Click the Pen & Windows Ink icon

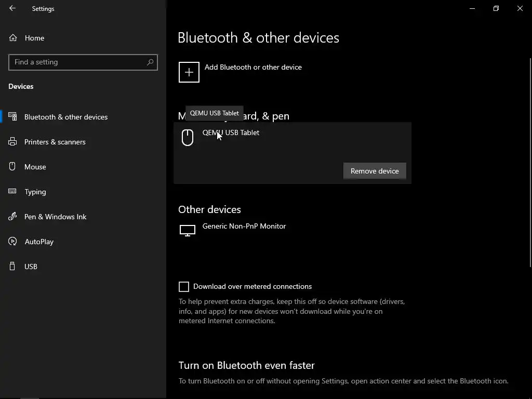coord(12,217)
